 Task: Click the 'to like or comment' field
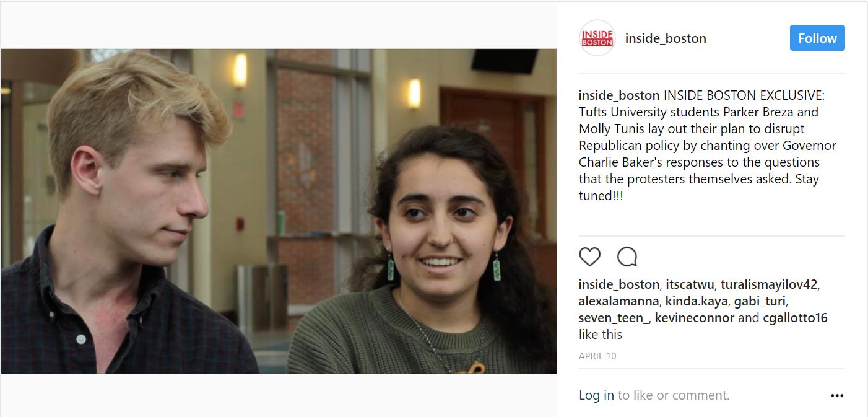point(674,395)
